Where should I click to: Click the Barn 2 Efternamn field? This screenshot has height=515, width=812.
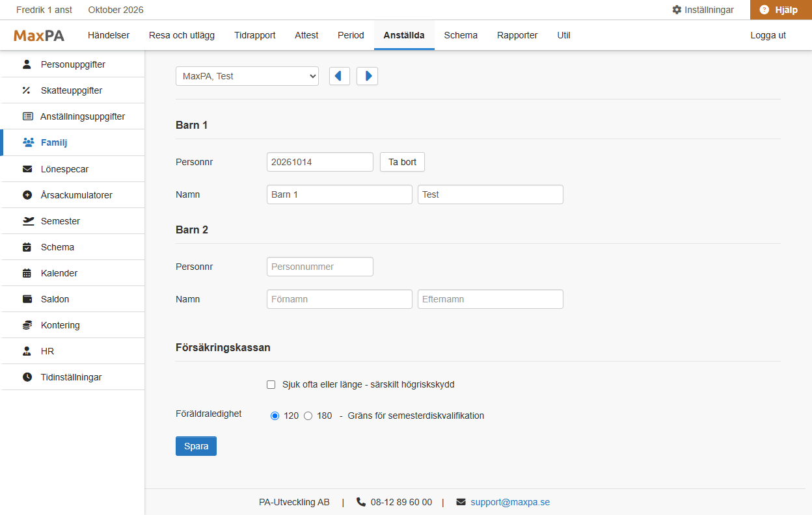(x=491, y=299)
